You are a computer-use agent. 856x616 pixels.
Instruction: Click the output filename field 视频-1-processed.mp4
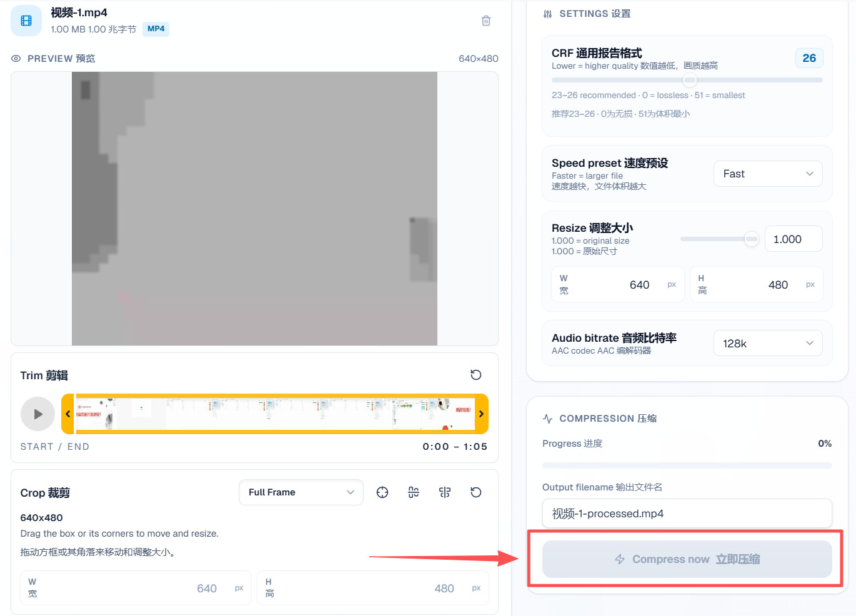click(x=687, y=514)
